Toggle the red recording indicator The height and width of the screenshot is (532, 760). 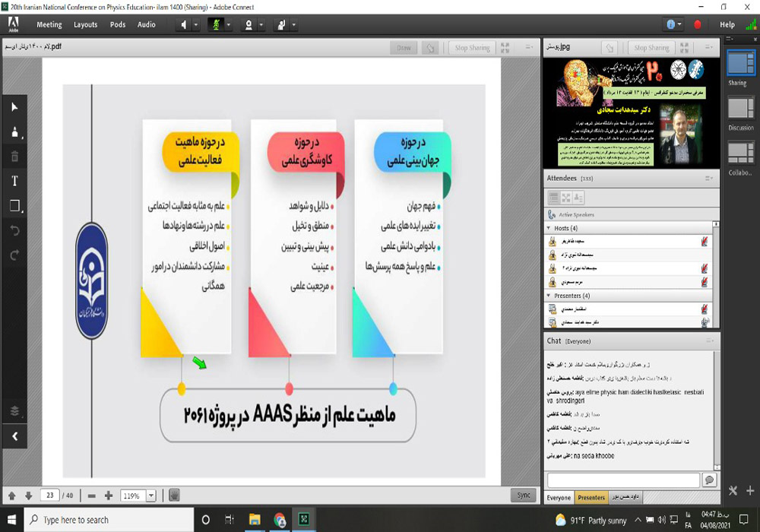coord(698,24)
